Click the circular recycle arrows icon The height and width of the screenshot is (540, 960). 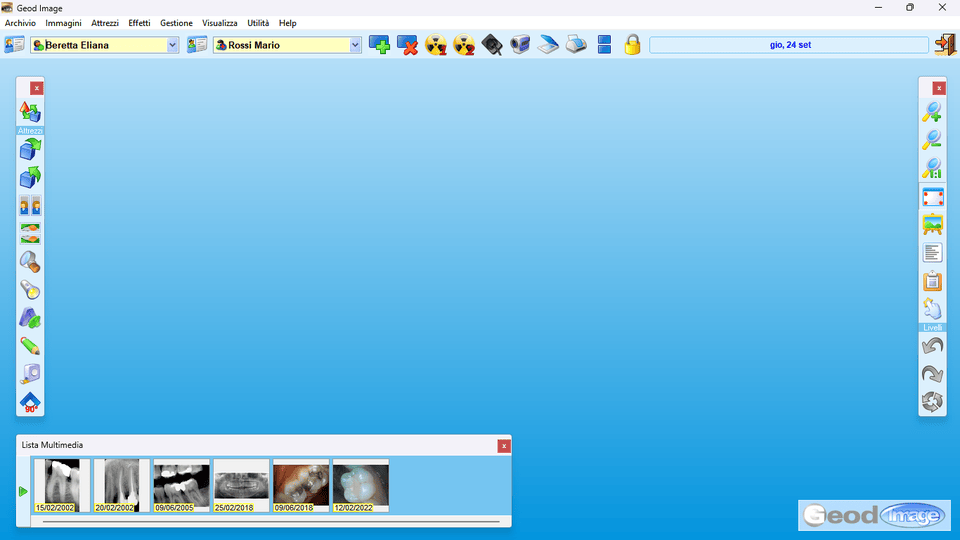pos(932,402)
